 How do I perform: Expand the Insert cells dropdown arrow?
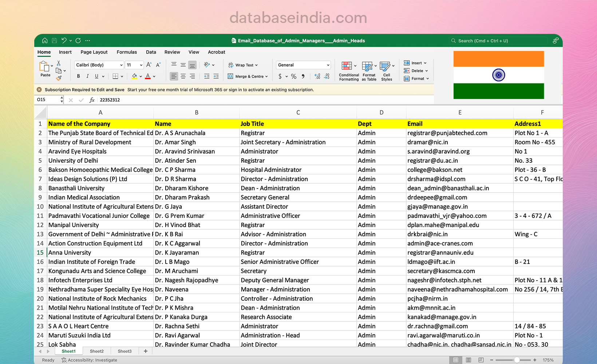tap(425, 63)
